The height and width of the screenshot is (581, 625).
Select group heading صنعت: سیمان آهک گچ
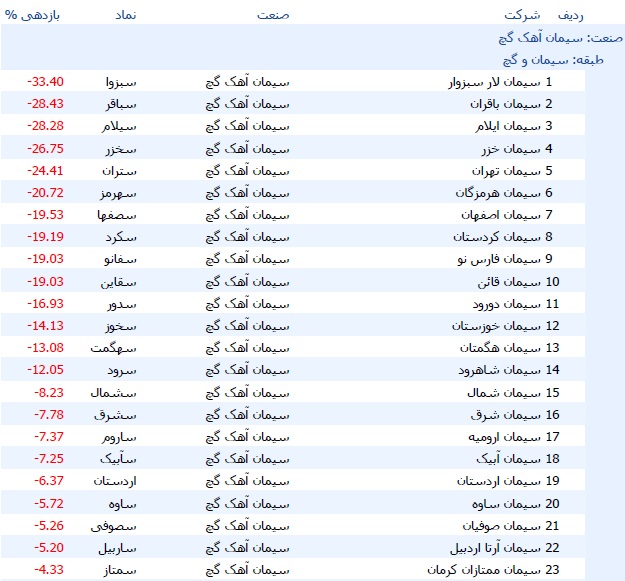(560, 38)
